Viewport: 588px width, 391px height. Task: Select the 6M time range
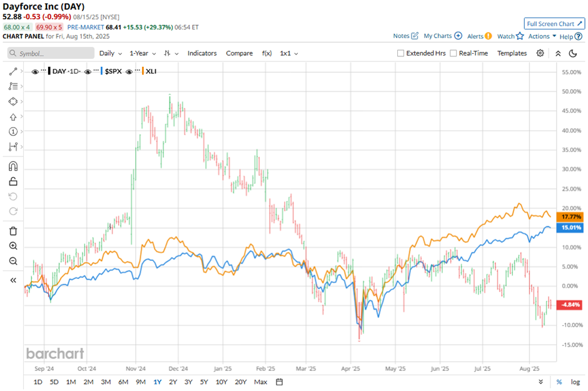click(x=123, y=382)
